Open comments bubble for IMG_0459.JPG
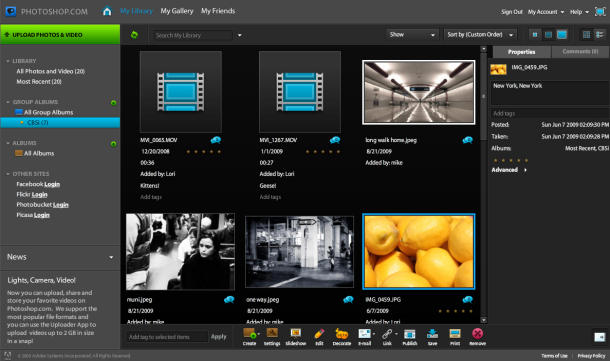The width and height of the screenshot is (610, 361). point(468,300)
